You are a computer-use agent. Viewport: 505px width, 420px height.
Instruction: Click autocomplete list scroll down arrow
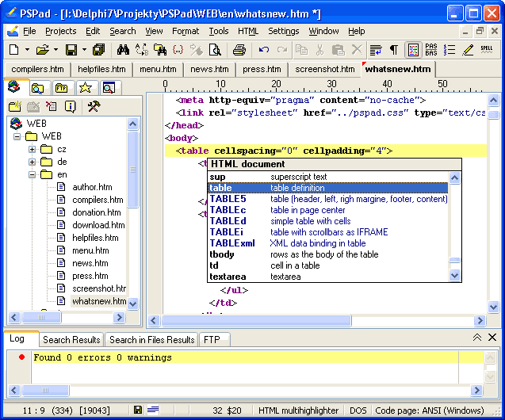point(454,276)
